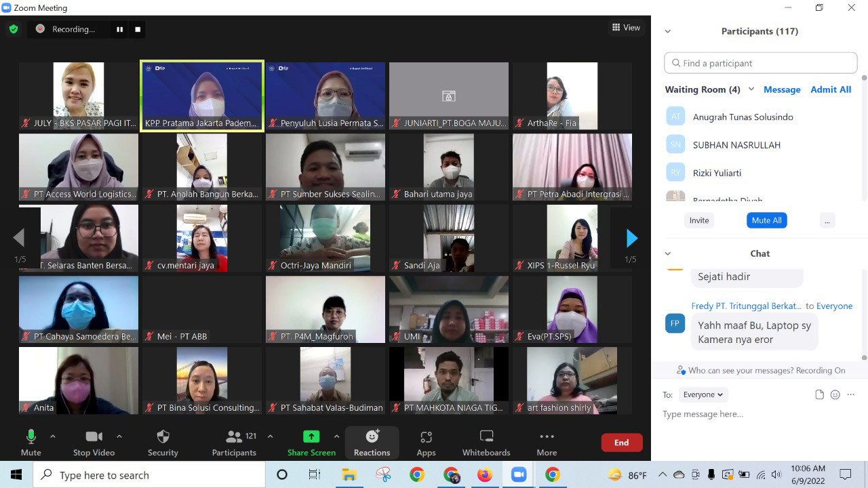Screen dimensions: 868x488
Task: Click the More options ellipsis in toolbar
Action: [547, 437]
